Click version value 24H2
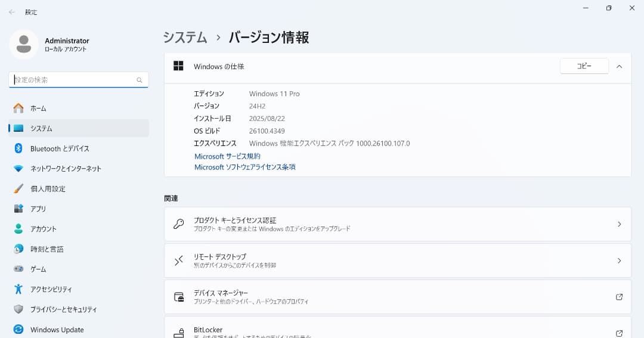Screen dimensions: 644x338 point(257,106)
